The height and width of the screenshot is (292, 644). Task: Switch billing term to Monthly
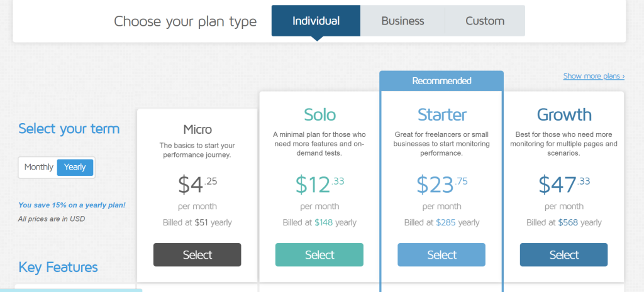point(39,167)
